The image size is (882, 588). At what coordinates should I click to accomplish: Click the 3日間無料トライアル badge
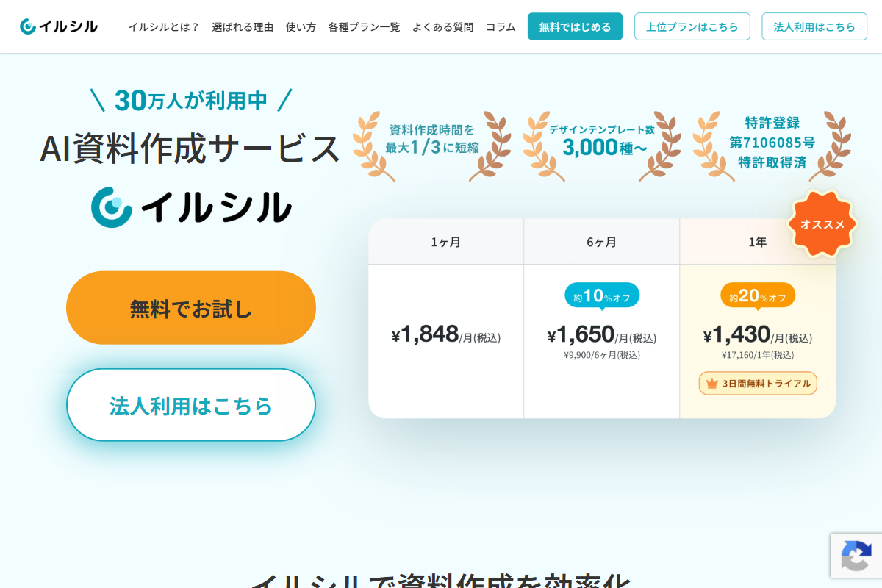(x=758, y=383)
